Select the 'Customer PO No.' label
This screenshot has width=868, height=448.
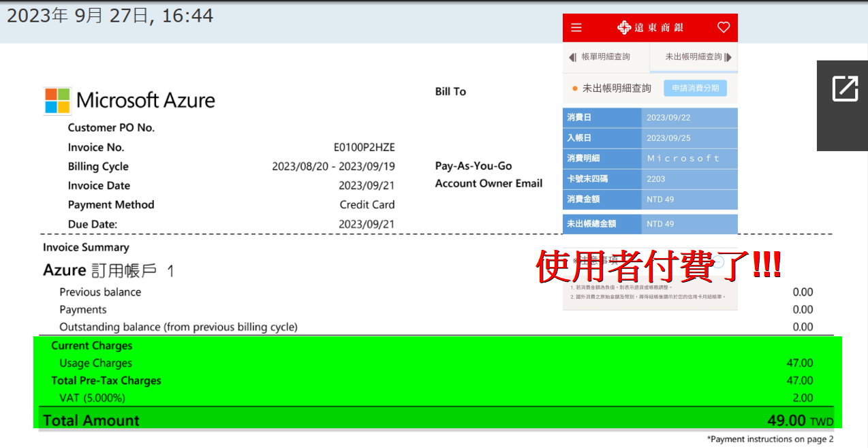pos(111,127)
